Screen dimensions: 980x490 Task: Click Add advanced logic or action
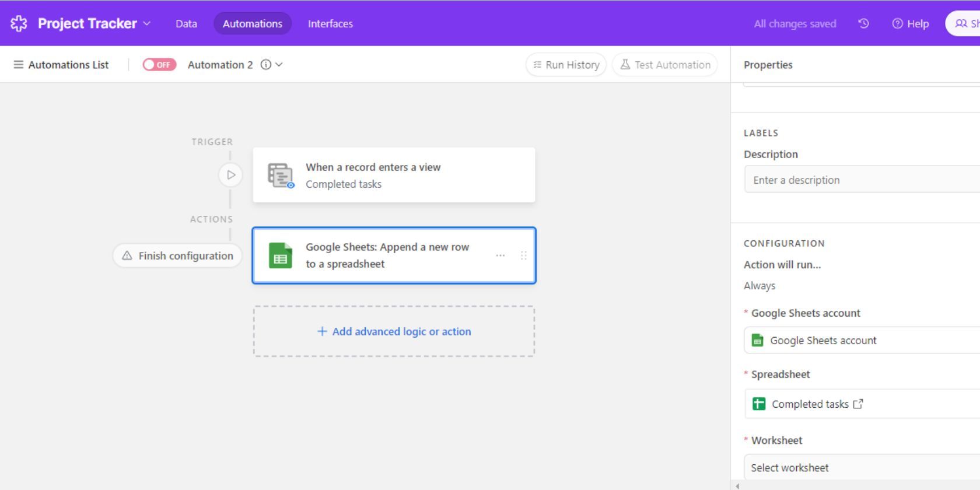(x=394, y=331)
